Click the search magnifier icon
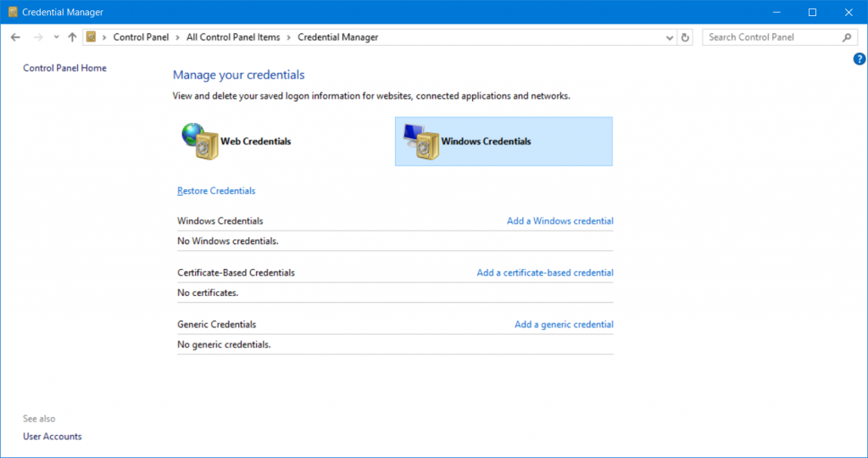868x458 pixels. pos(847,37)
